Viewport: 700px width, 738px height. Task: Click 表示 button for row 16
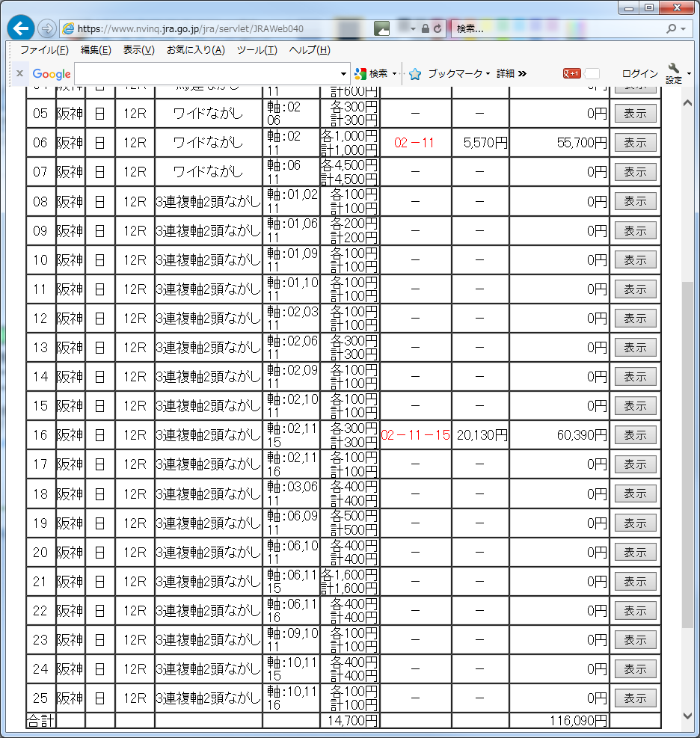[635, 435]
